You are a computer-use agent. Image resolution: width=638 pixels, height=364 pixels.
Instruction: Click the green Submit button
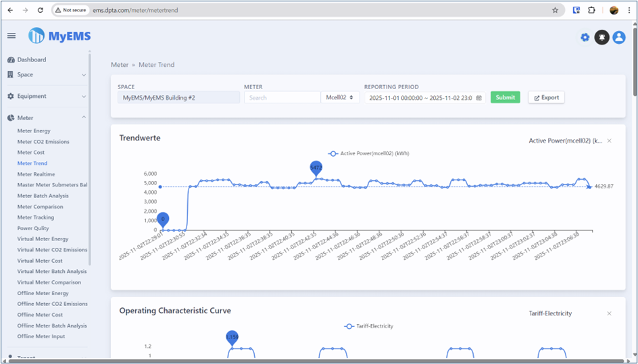coord(505,97)
